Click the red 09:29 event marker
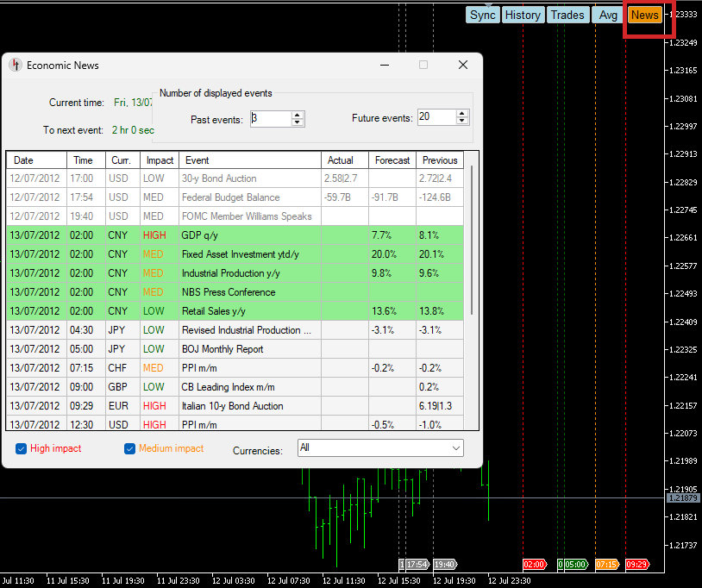 [638, 564]
